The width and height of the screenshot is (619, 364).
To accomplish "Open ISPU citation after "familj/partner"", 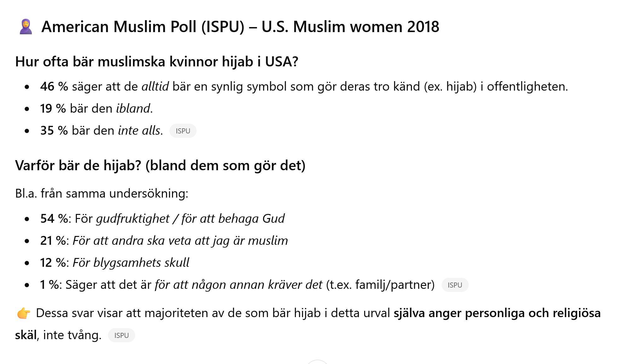I will click(455, 285).
